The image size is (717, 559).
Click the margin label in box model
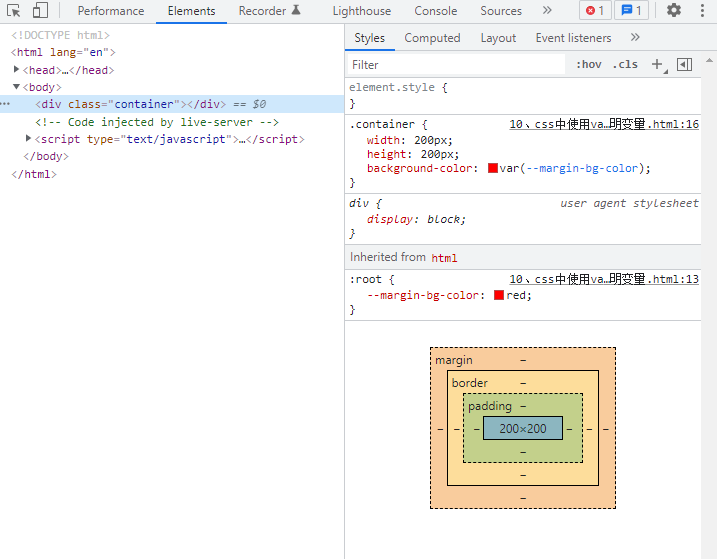pyautogui.click(x=454, y=360)
